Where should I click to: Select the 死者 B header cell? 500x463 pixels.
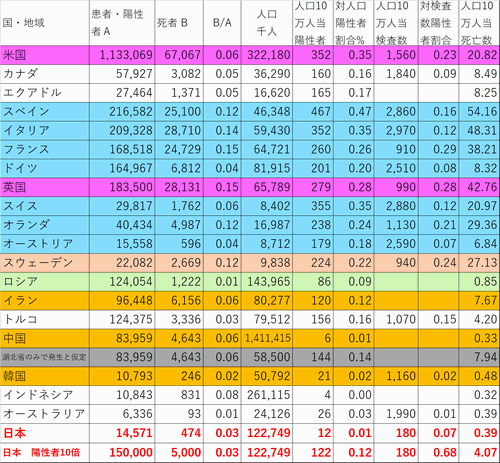(179, 23)
